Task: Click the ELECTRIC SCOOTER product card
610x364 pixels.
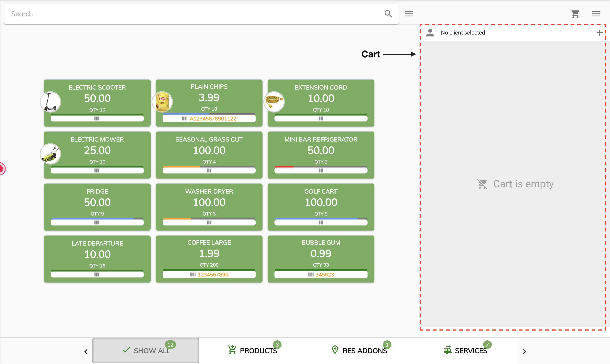Action: [x=97, y=102]
